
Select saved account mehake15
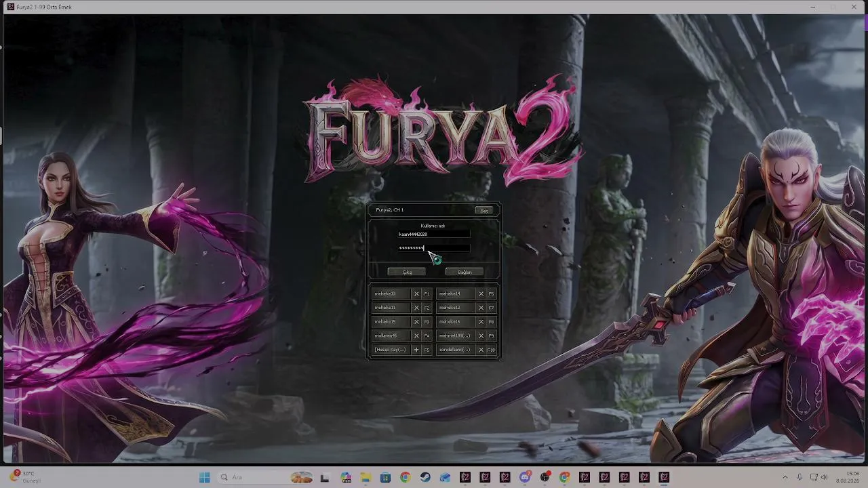coord(391,322)
